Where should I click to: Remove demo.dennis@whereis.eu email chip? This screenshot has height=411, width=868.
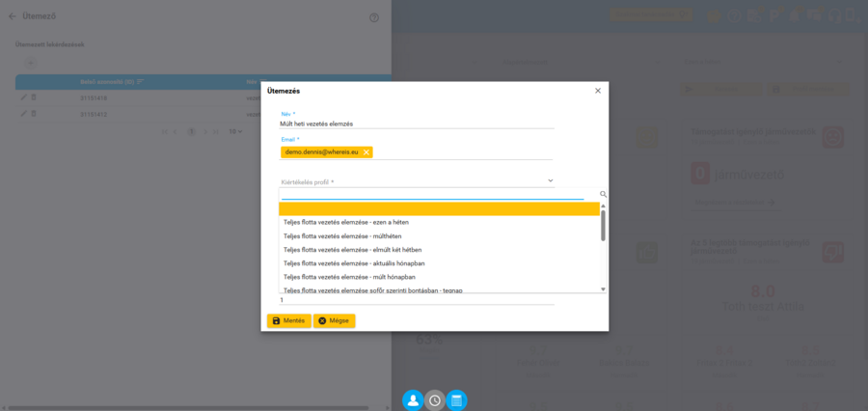point(366,152)
